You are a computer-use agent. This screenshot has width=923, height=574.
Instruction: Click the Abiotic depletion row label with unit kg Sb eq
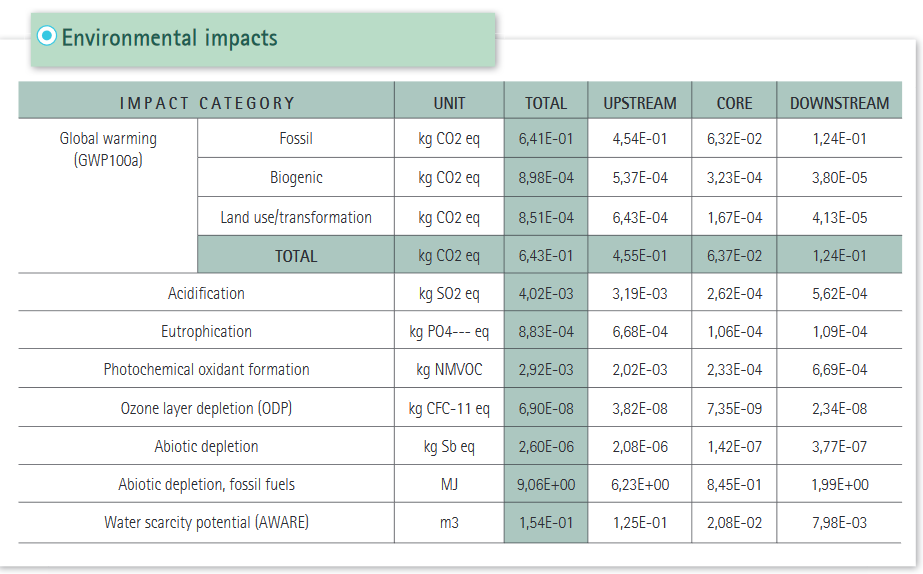click(x=206, y=446)
